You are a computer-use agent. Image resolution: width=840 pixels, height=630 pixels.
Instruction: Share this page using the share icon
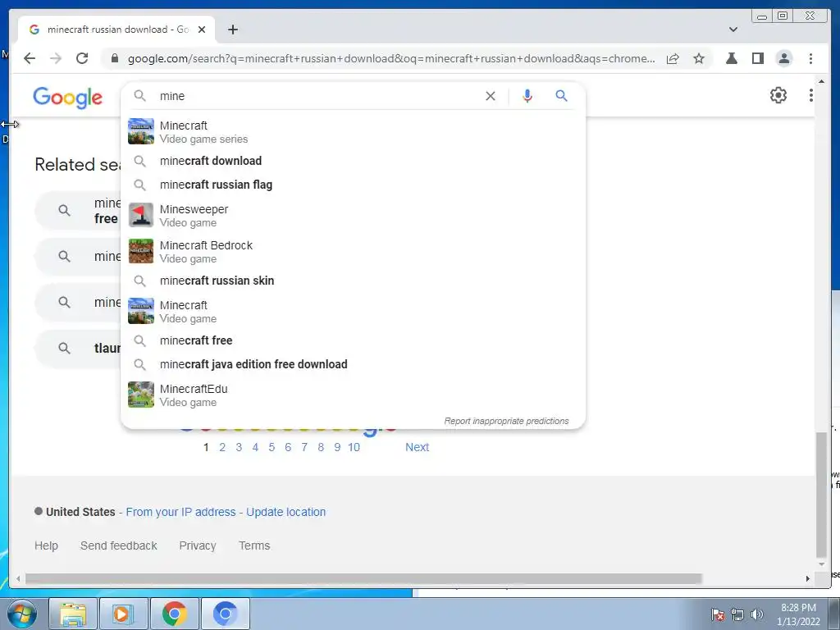coord(673,58)
